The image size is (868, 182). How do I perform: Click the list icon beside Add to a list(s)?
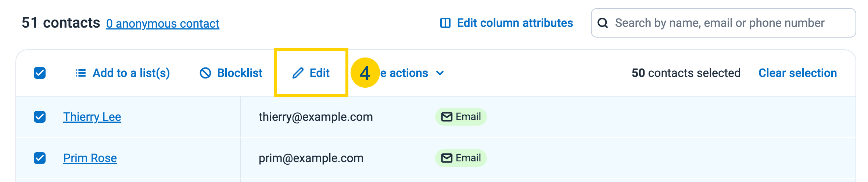[81, 73]
